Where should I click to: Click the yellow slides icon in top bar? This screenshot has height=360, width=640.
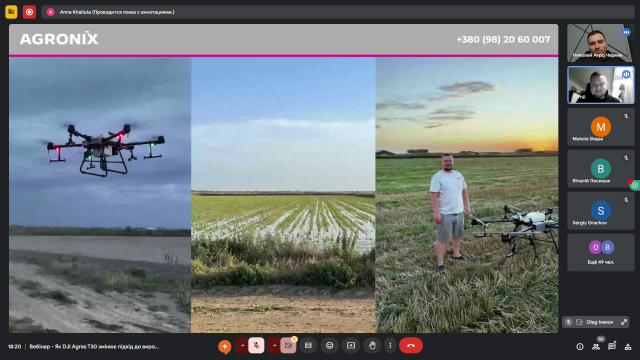point(11,12)
